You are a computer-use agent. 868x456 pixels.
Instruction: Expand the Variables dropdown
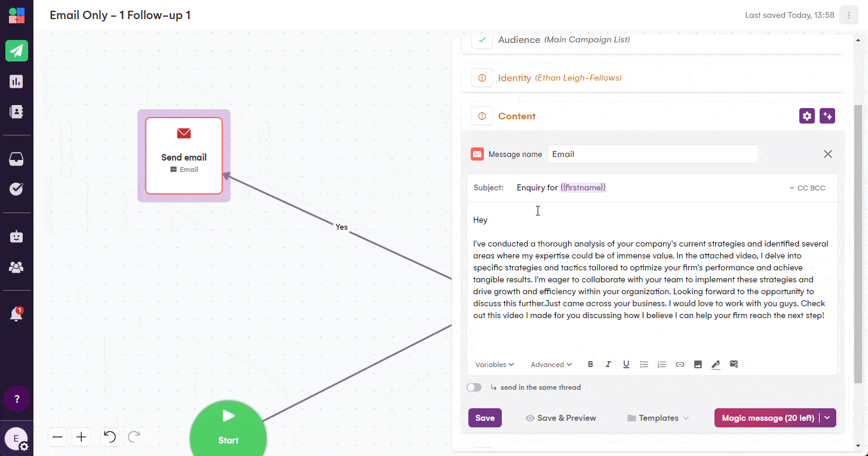pyautogui.click(x=495, y=365)
